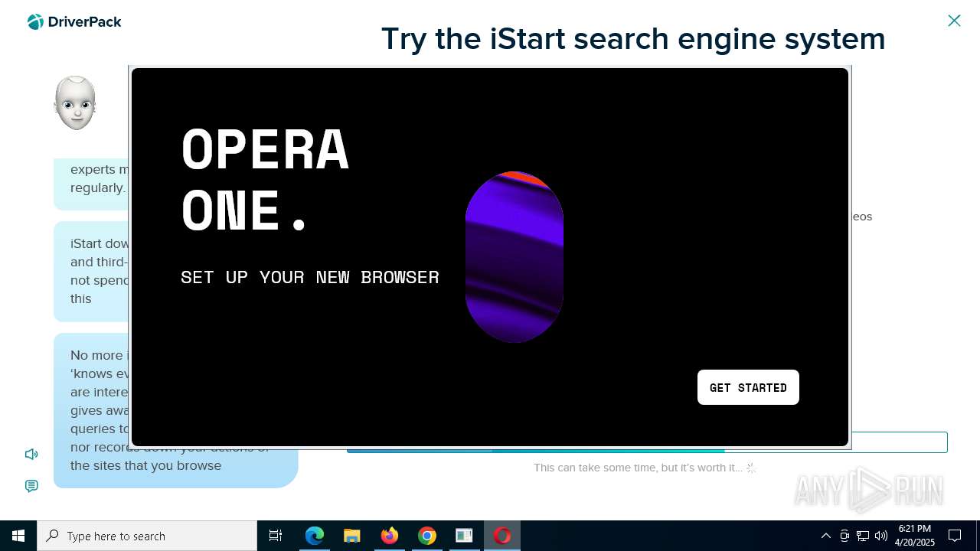Click the robot assistant avatar
Screen dimensions: 980x551
[x=75, y=103]
